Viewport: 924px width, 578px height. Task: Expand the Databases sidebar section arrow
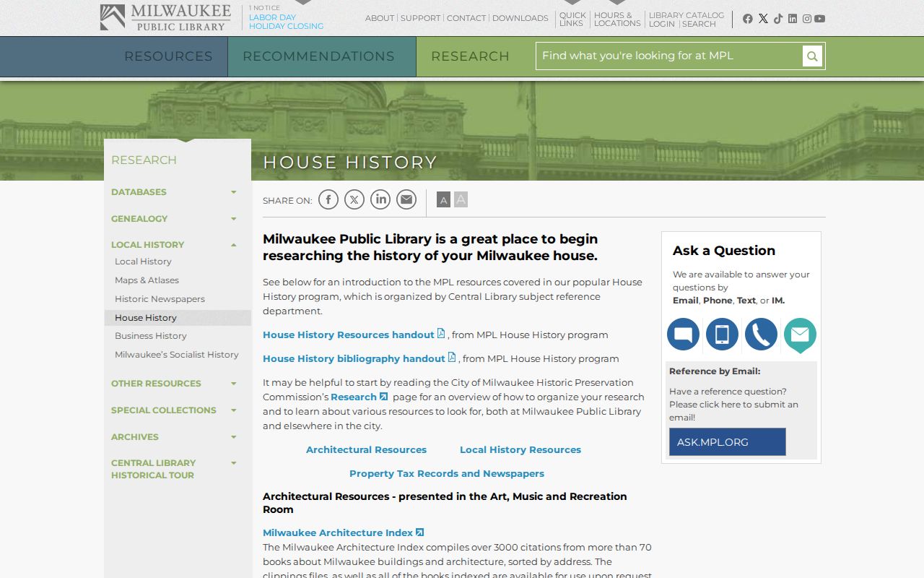point(234,192)
